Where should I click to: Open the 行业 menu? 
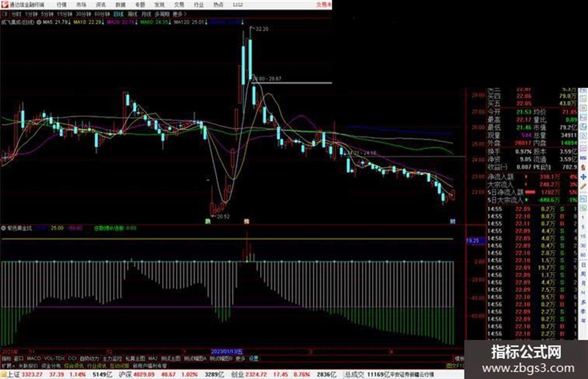pyautogui.click(x=198, y=5)
